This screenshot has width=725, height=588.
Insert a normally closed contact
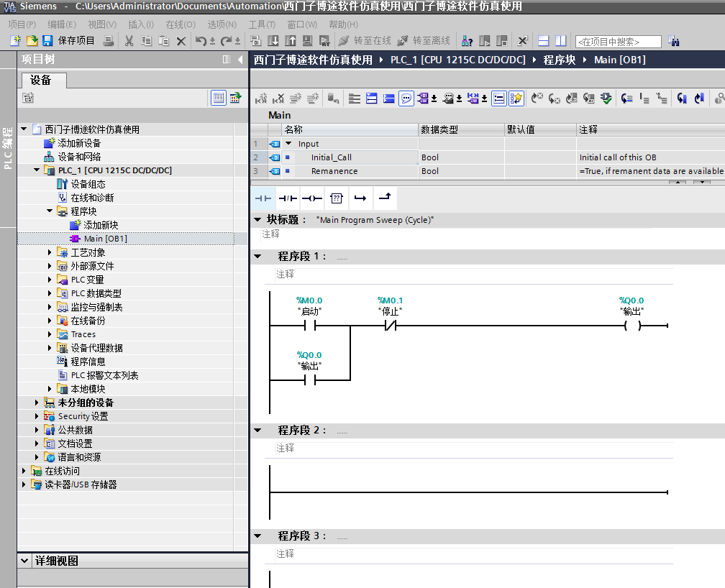(x=288, y=198)
